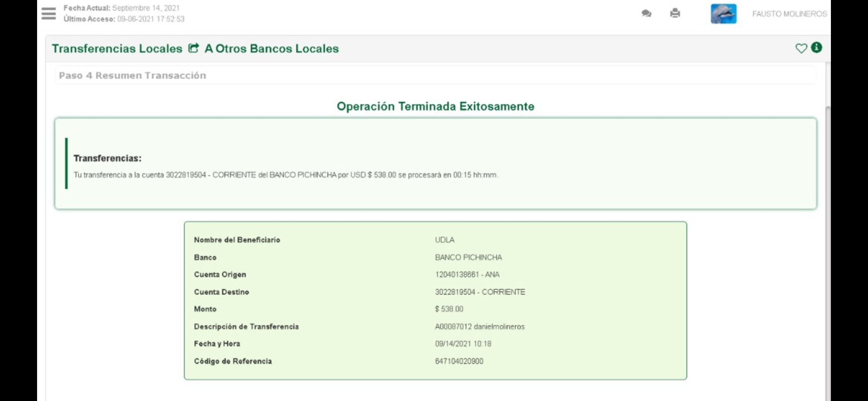Click Transferencias Locales breadcrumb
Viewport: 868px width, 401px height.
(117, 49)
